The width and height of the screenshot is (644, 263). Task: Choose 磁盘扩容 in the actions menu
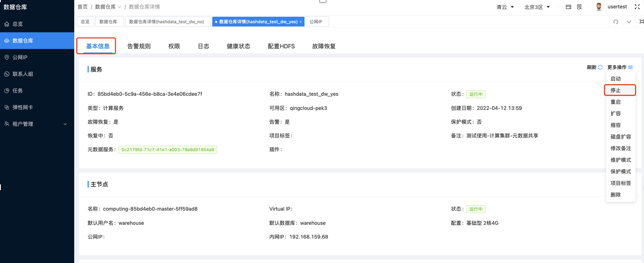(x=620, y=136)
